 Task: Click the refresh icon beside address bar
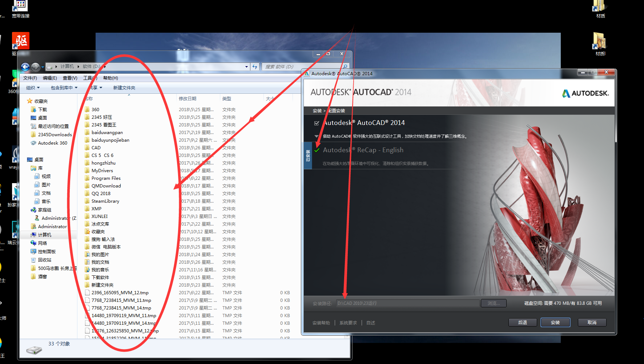255,66
